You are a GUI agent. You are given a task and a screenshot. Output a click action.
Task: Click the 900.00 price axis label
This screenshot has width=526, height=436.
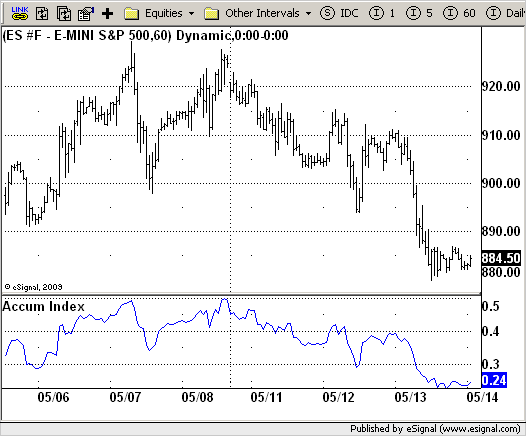(x=501, y=183)
